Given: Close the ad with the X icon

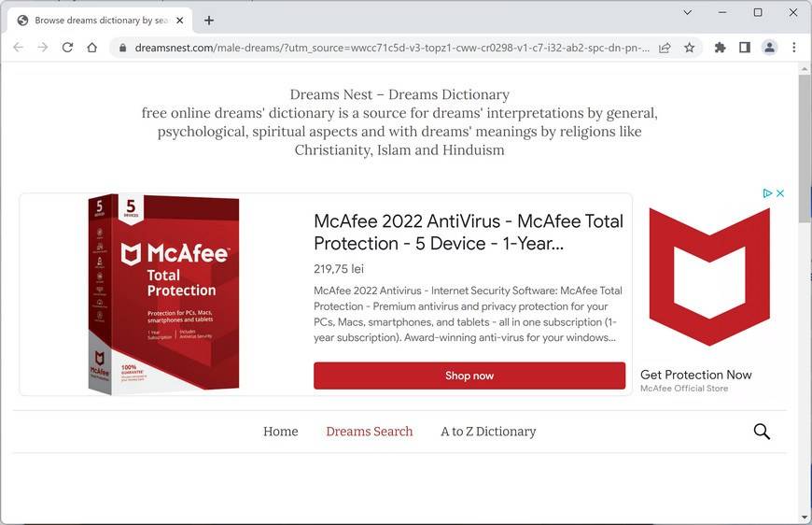Looking at the screenshot, I should point(780,193).
